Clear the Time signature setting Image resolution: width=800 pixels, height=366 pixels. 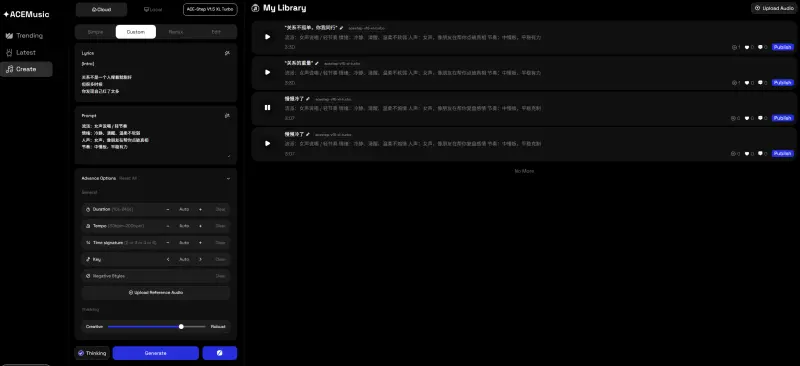tap(220, 242)
